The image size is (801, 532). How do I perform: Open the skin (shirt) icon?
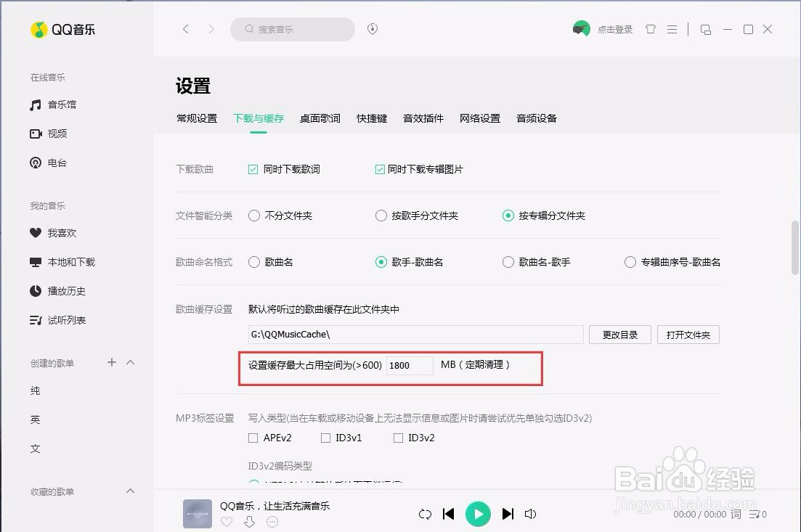click(x=650, y=29)
